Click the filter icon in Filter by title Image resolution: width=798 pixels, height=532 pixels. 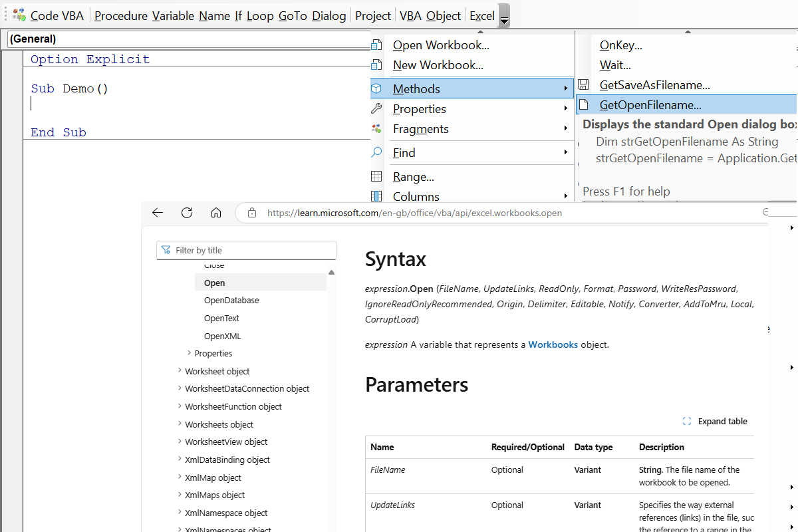(166, 250)
